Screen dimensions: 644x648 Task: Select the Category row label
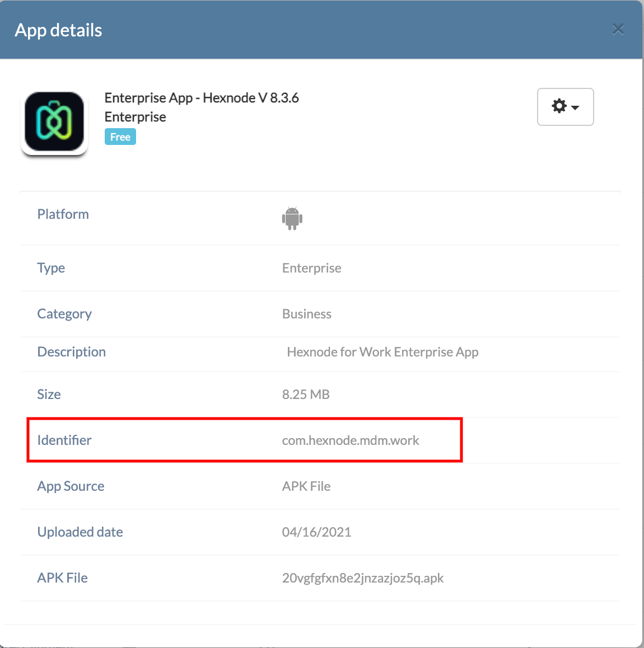point(64,314)
